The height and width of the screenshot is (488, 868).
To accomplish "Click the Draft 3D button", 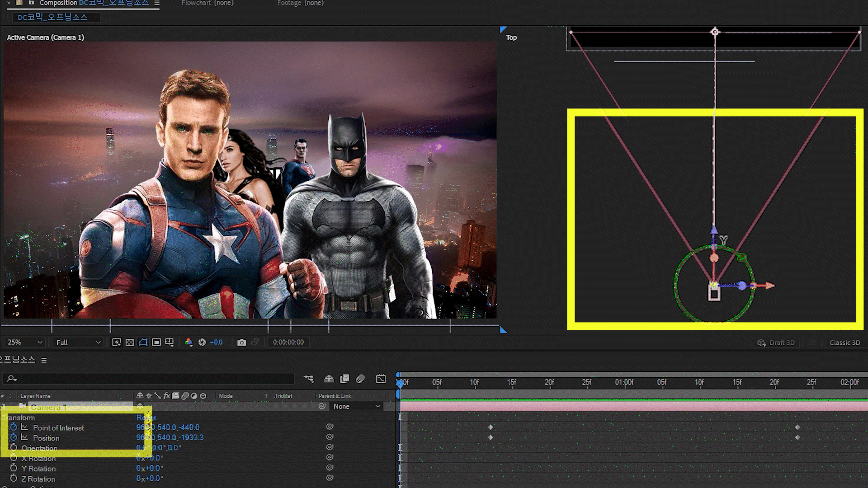I will [777, 343].
